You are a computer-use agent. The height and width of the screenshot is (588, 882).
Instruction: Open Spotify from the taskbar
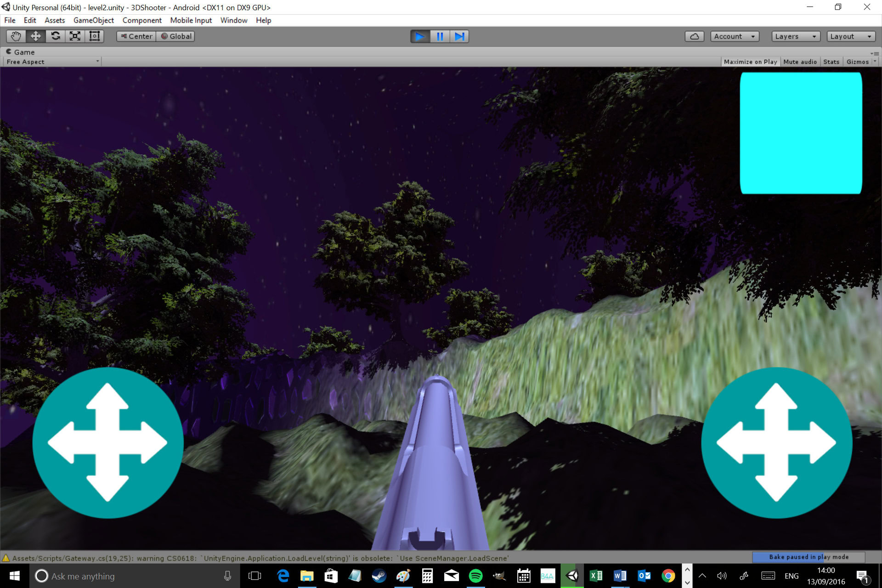click(x=475, y=576)
